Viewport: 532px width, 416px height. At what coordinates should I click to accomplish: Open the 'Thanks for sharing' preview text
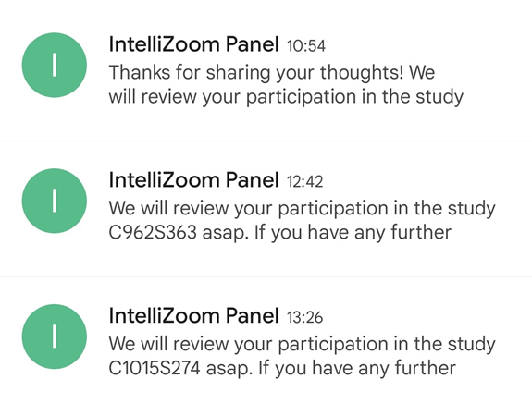286,84
